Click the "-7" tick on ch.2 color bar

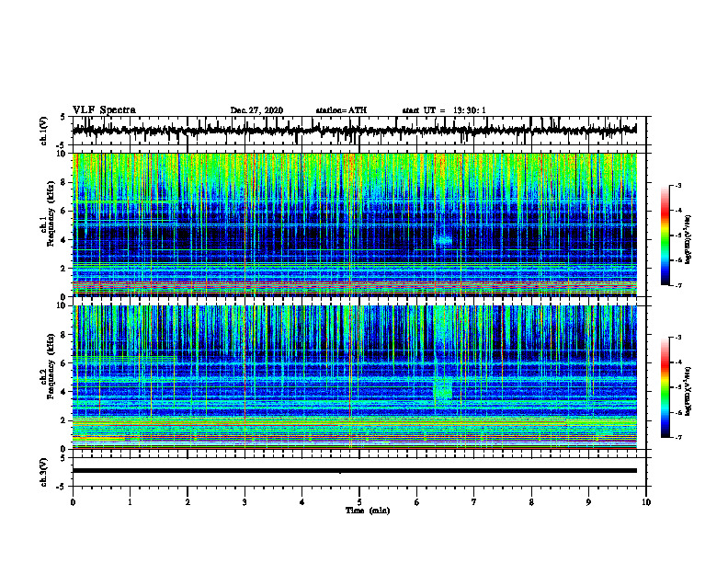[678, 437]
